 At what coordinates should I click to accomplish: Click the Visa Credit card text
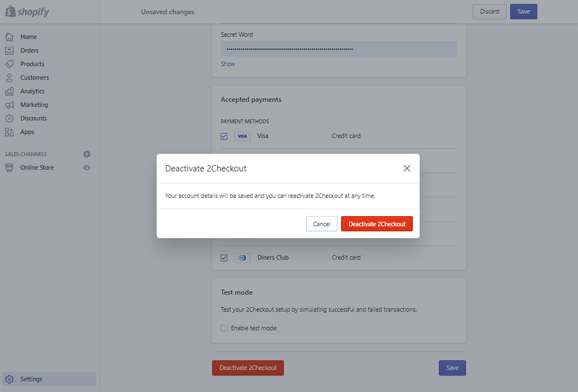coord(346,136)
